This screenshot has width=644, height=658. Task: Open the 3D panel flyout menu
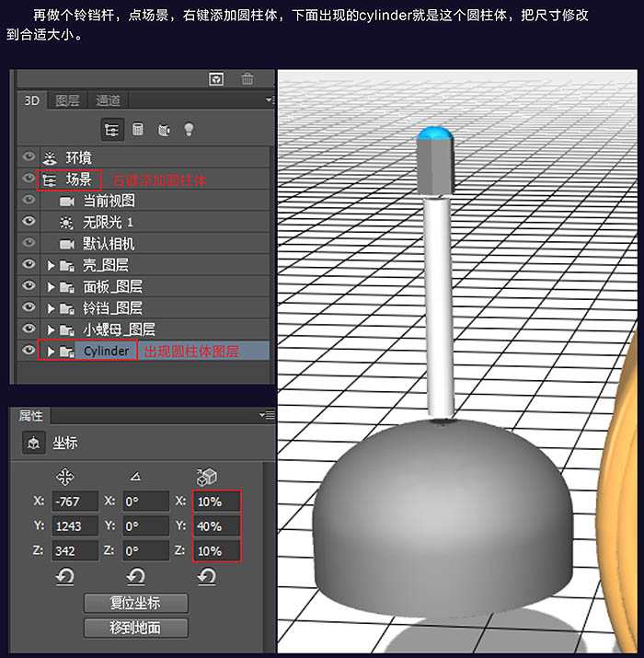click(x=270, y=100)
